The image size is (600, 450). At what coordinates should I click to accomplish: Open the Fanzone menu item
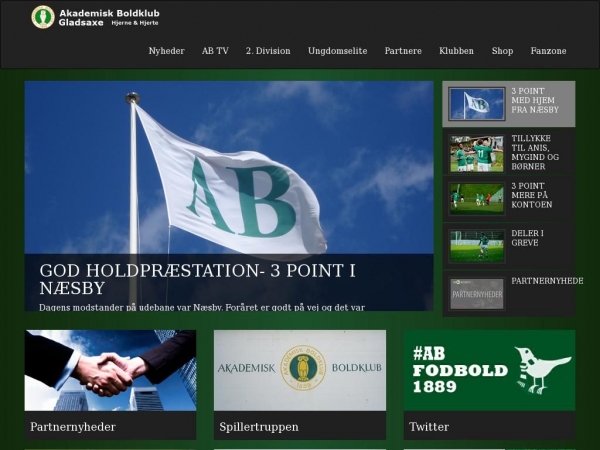pyautogui.click(x=548, y=51)
